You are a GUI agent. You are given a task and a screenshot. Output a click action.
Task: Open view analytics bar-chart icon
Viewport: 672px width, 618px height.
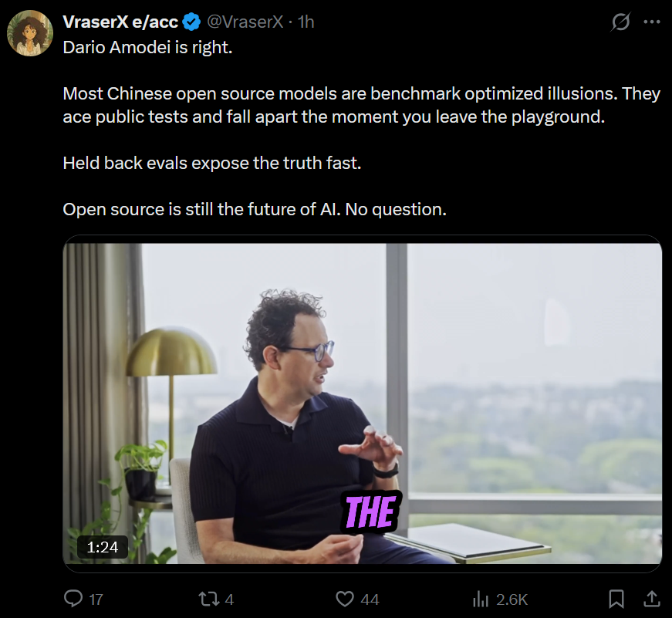pyautogui.click(x=481, y=599)
